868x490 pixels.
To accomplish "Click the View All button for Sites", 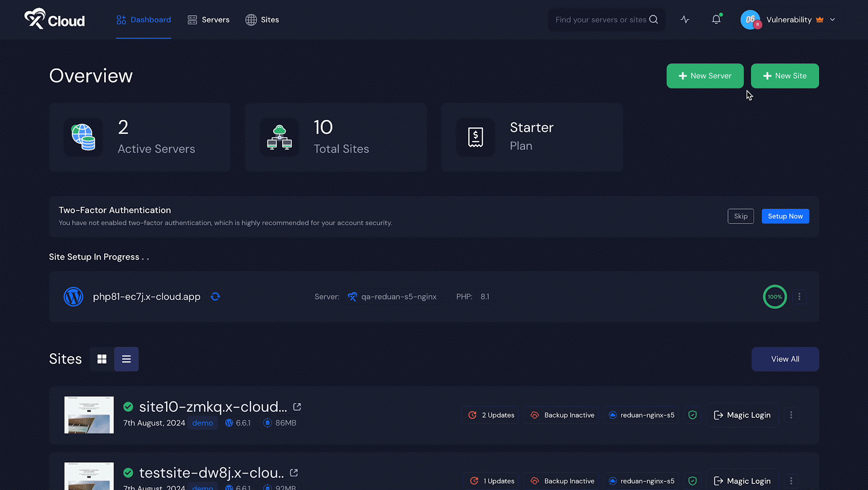I will click(x=785, y=359).
